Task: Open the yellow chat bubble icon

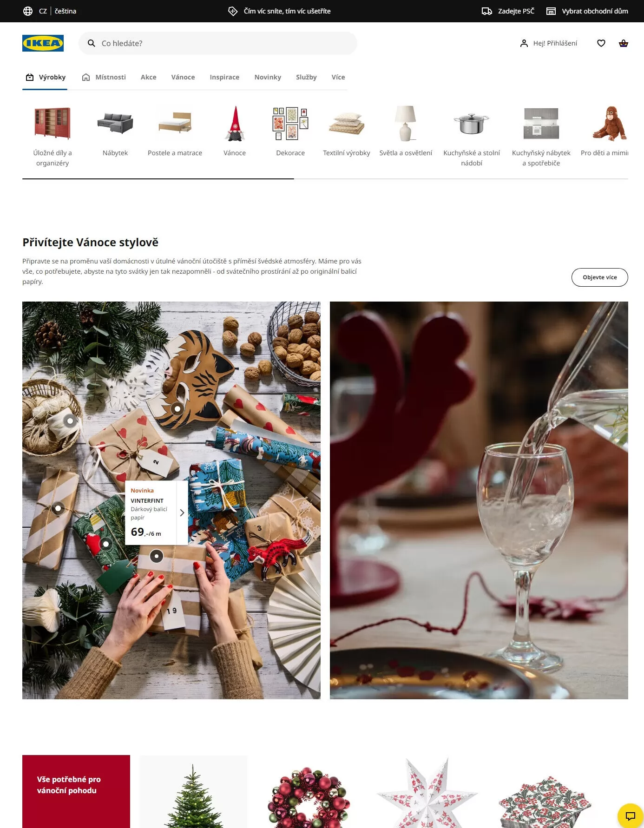Action: coord(630,816)
